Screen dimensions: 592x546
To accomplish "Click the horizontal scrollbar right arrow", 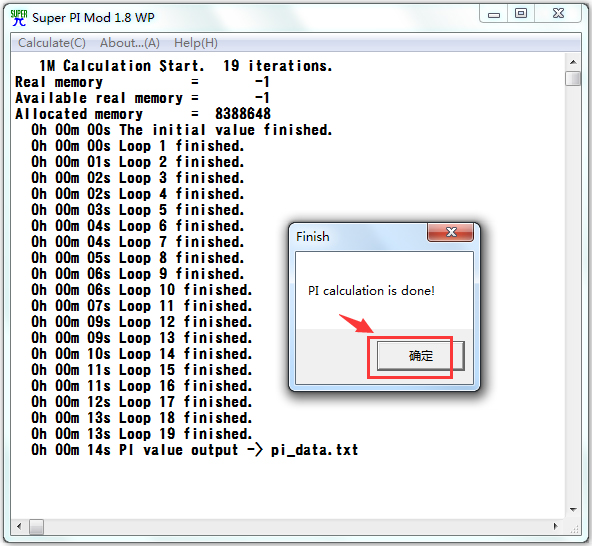I will click(556, 526).
